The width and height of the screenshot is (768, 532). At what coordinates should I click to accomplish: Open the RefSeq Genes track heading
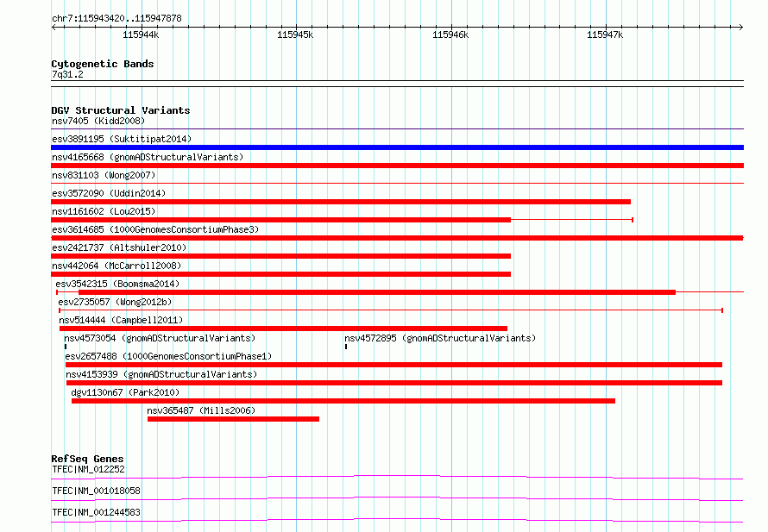pyautogui.click(x=87, y=459)
